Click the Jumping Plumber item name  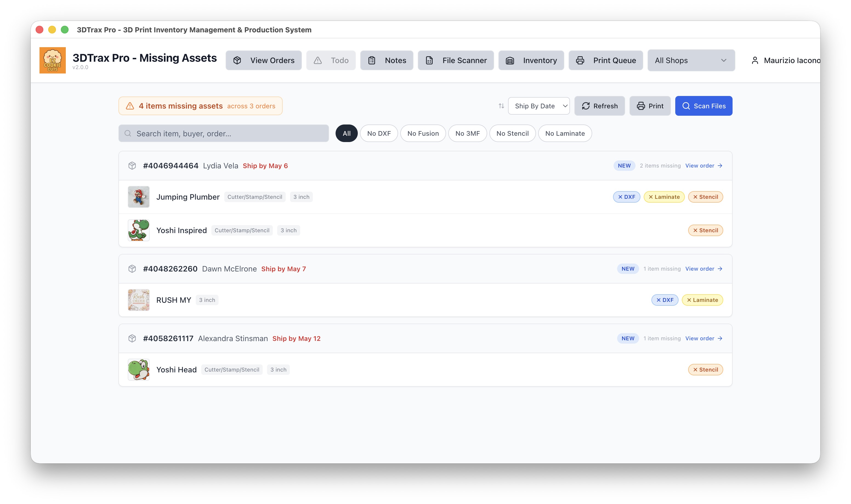coord(188,197)
